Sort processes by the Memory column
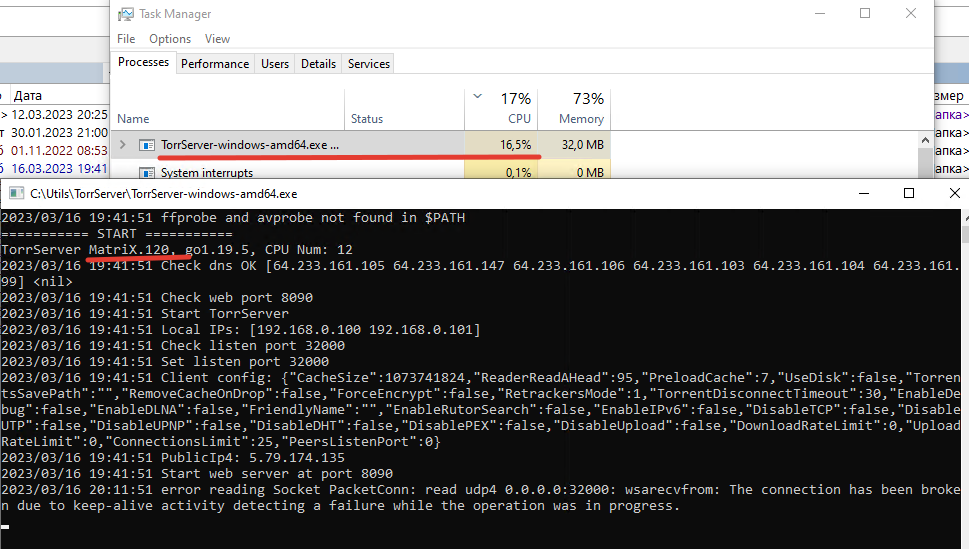 point(574,109)
